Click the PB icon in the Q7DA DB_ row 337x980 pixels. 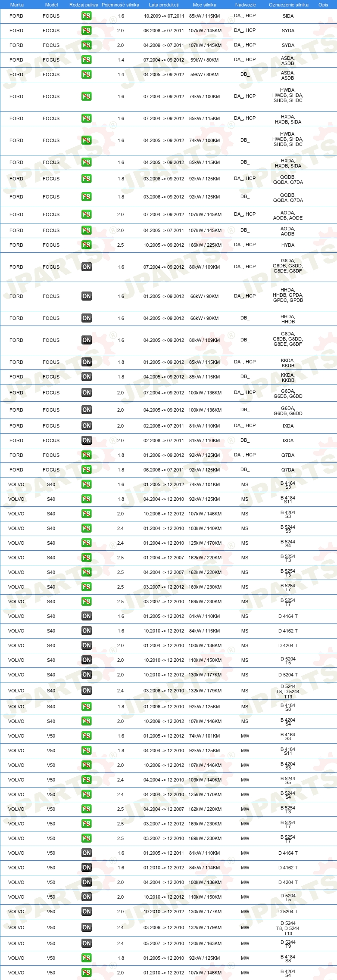87,470
